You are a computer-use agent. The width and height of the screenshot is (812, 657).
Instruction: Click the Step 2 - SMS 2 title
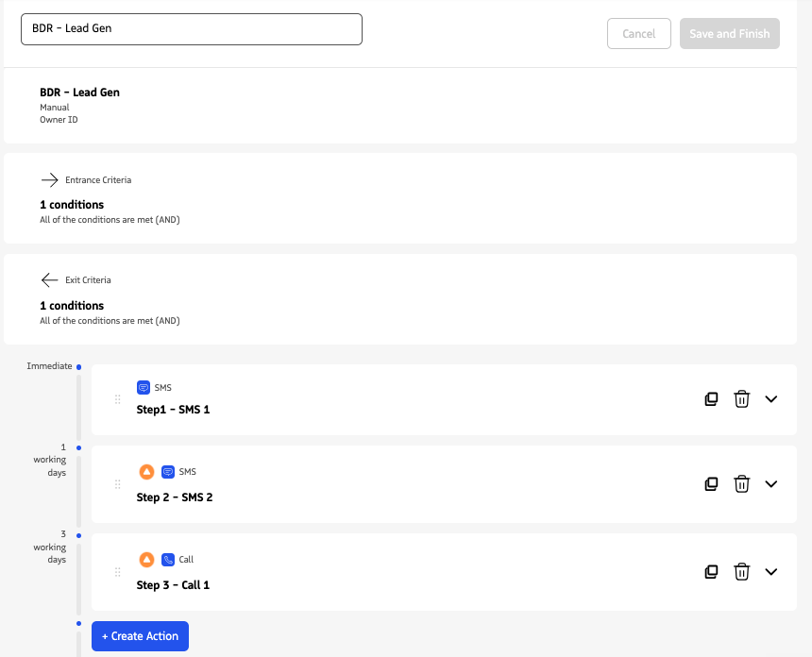tap(175, 497)
